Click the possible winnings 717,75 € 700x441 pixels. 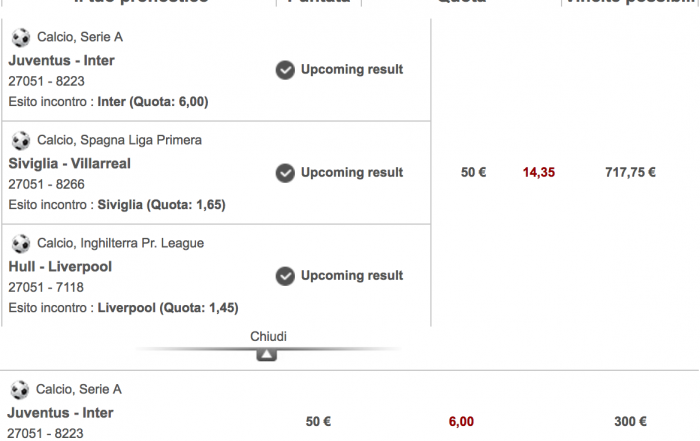(x=630, y=172)
